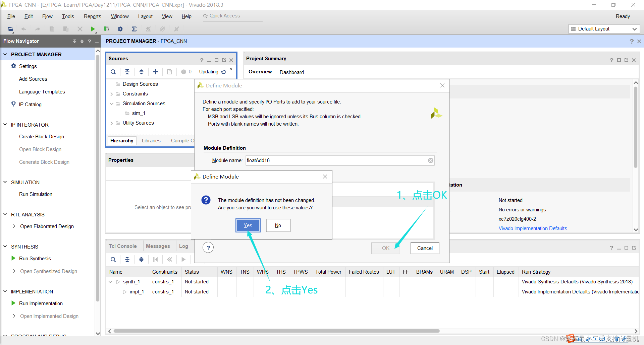This screenshot has height=345, width=644.
Task: Open IP Catalog in Flow Navigator
Action: coord(30,105)
